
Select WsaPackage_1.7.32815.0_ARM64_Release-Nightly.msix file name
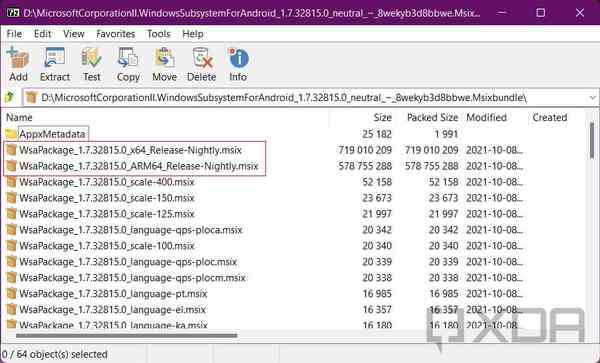coord(139,166)
